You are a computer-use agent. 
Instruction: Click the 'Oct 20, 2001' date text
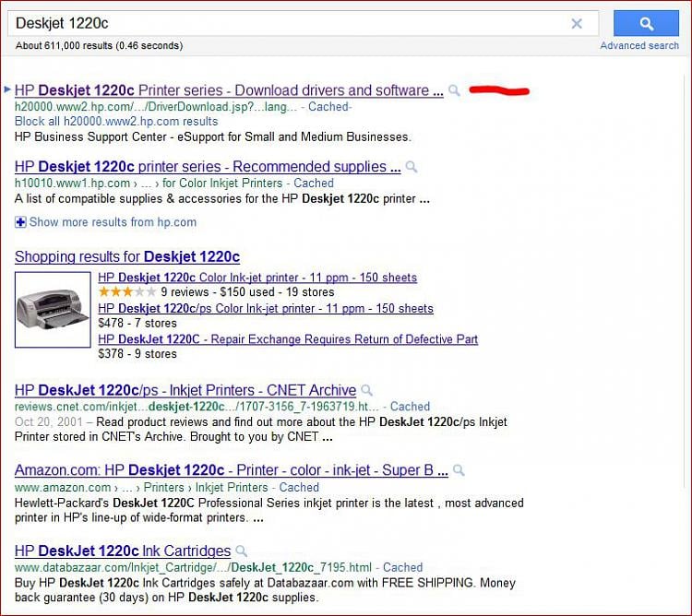(x=49, y=422)
